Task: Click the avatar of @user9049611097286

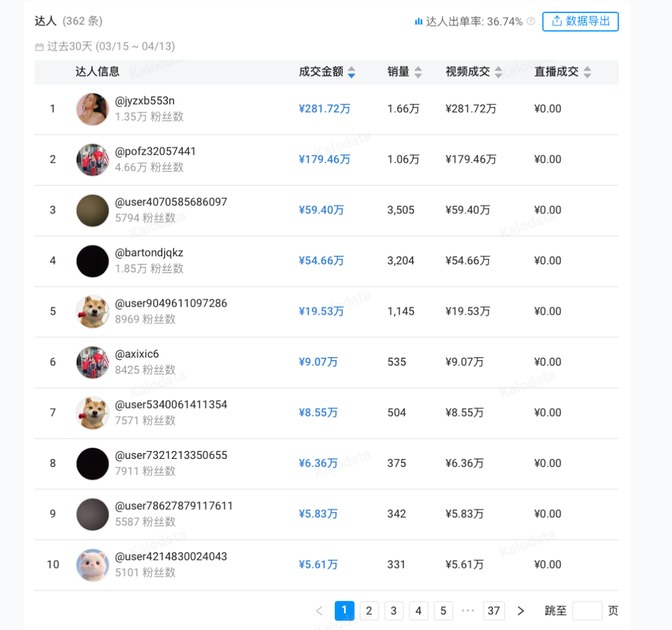Action: 92,312
